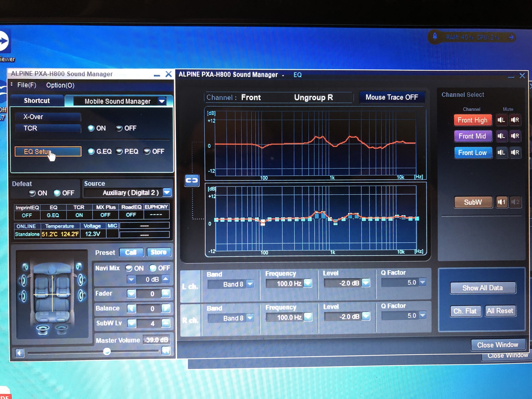The width and height of the screenshot is (532, 399).
Task: Select Front High channel
Action: pos(473,120)
